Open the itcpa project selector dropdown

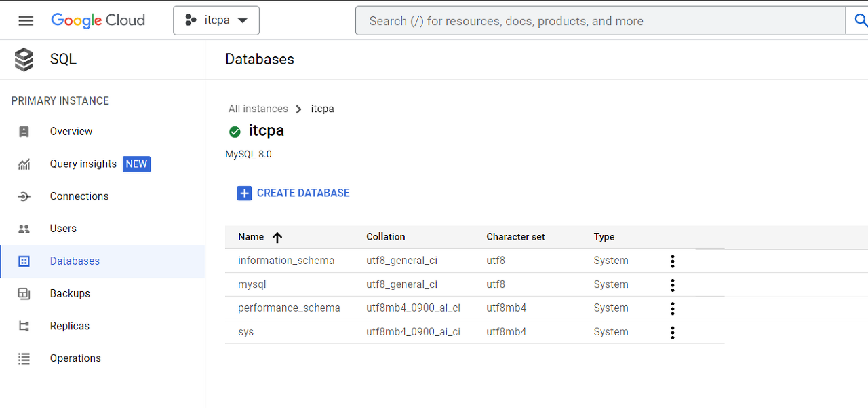click(x=216, y=20)
